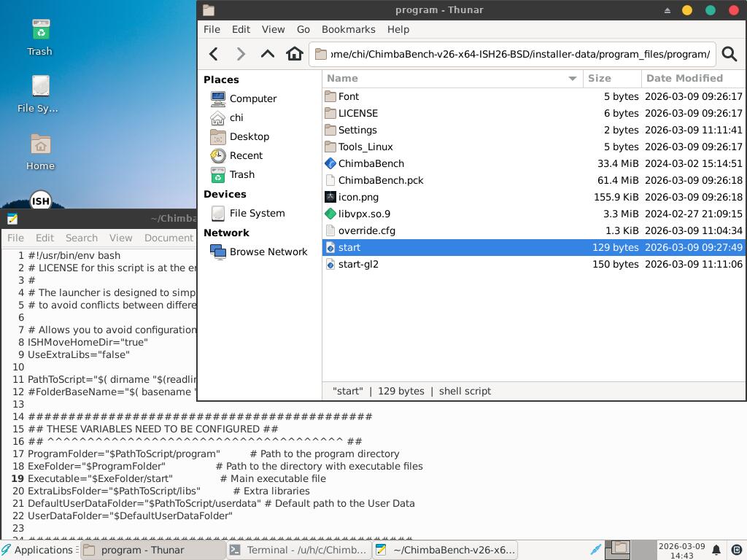
Task: Click line 9 UseExtraLibs="false" in editor
Action: click(x=79, y=355)
